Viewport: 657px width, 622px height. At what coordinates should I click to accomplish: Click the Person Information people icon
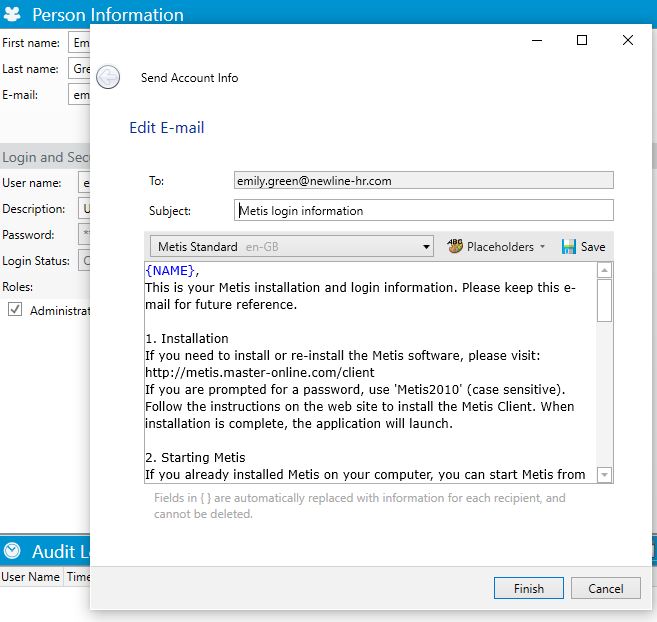click(12, 14)
